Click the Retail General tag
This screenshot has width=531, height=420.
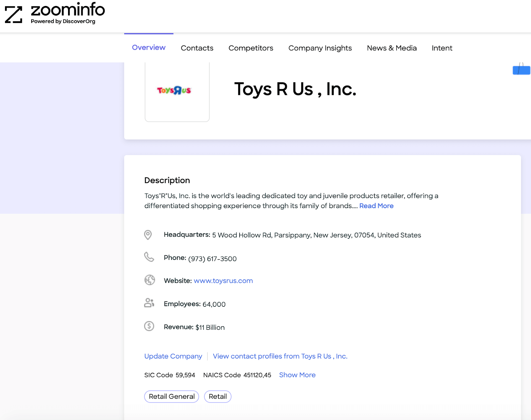pyautogui.click(x=172, y=396)
